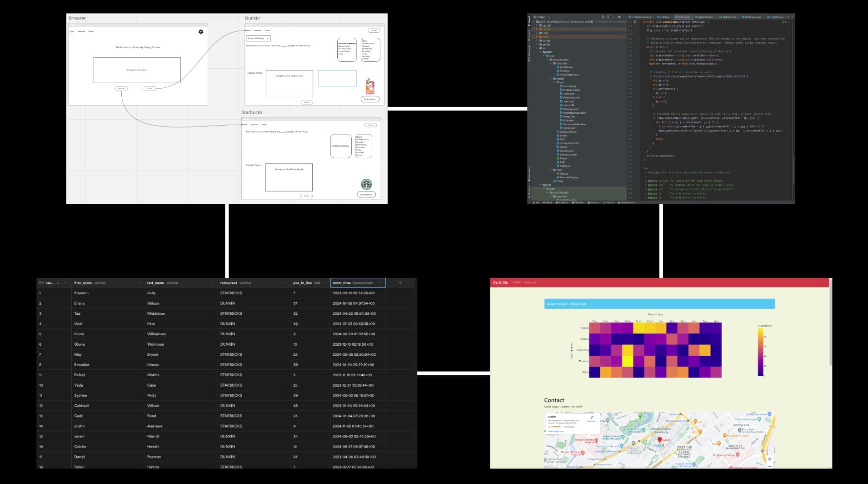Screen dimensions: 868x484
Task: Collapse the controller folder in project tree
Action: tap(551, 63)
